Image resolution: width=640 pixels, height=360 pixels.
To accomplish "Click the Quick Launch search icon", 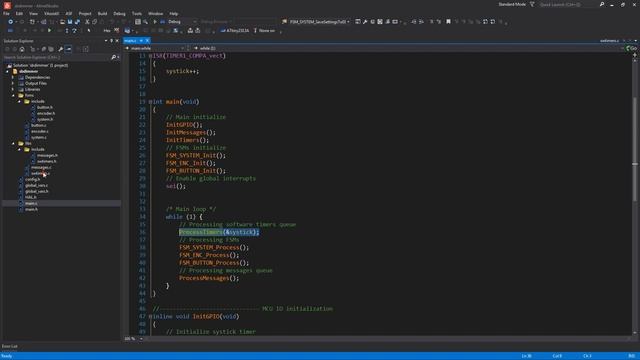I will [x=602, y=4].
